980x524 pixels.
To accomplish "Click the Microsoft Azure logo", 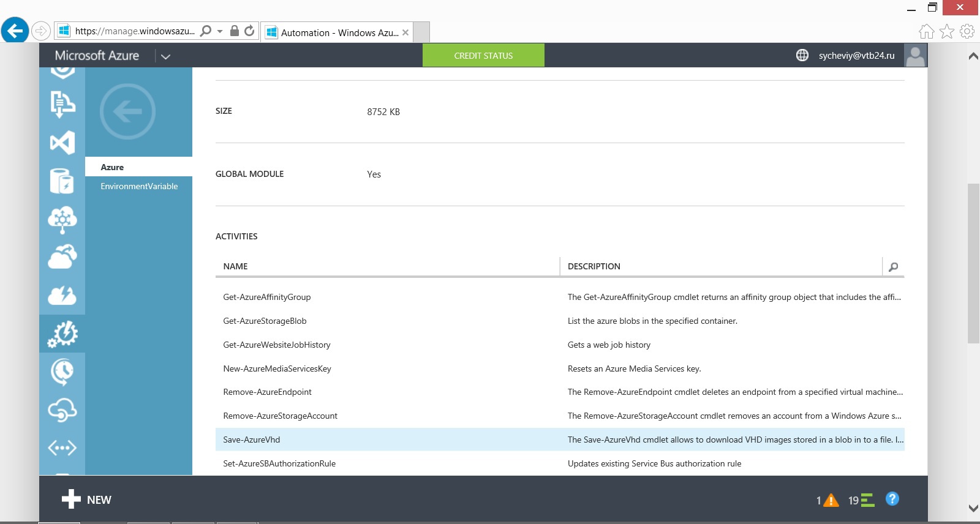I will (97, 55).
